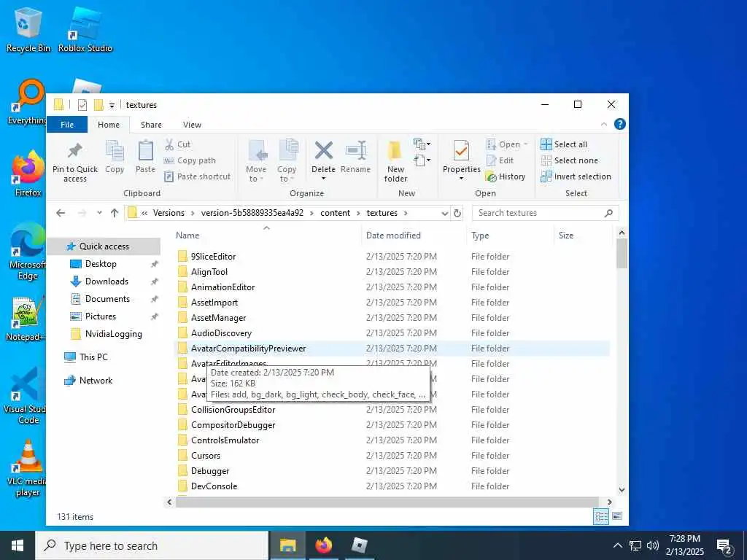Click the Cut scissors command

(177, 144)
